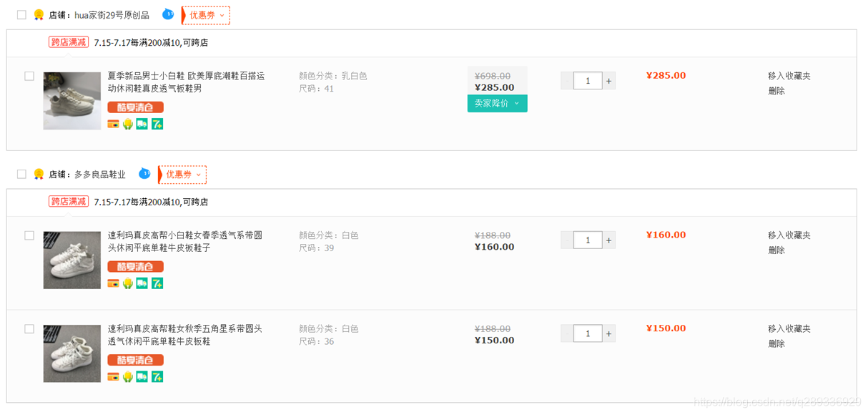Click green truck icon under 速利玛真皮高帮小白鞋
The image size is (868, 415).
(x=142, y=283)
